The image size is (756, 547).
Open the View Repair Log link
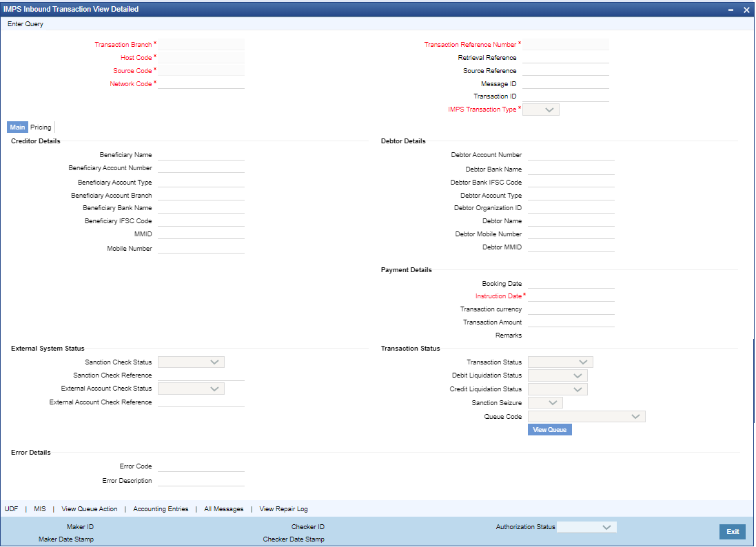[x=283, y=509]
